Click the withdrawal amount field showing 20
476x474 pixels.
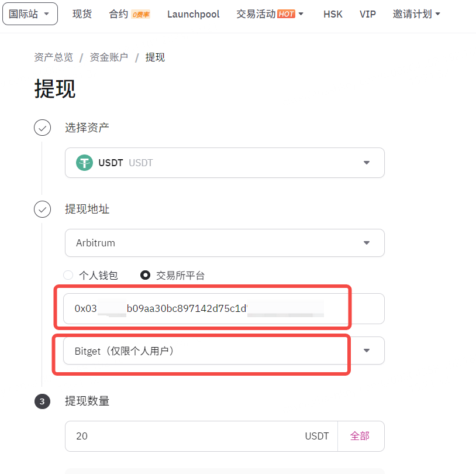tap(201, 437)
